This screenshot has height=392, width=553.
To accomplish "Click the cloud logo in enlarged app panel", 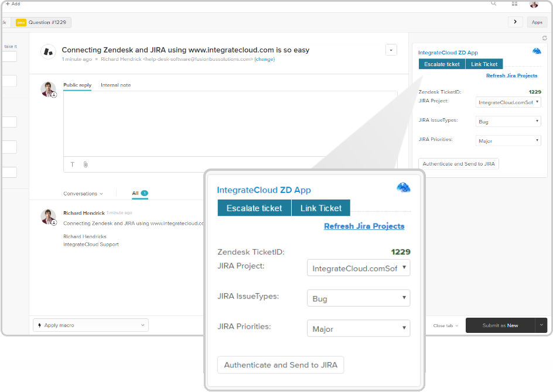I will point(404,187).
